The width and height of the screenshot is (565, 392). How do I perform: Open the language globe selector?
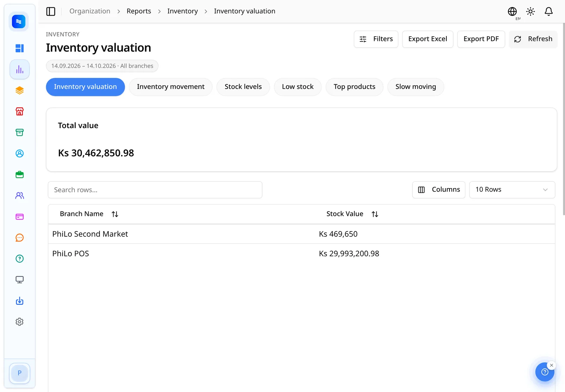(512, 12)
